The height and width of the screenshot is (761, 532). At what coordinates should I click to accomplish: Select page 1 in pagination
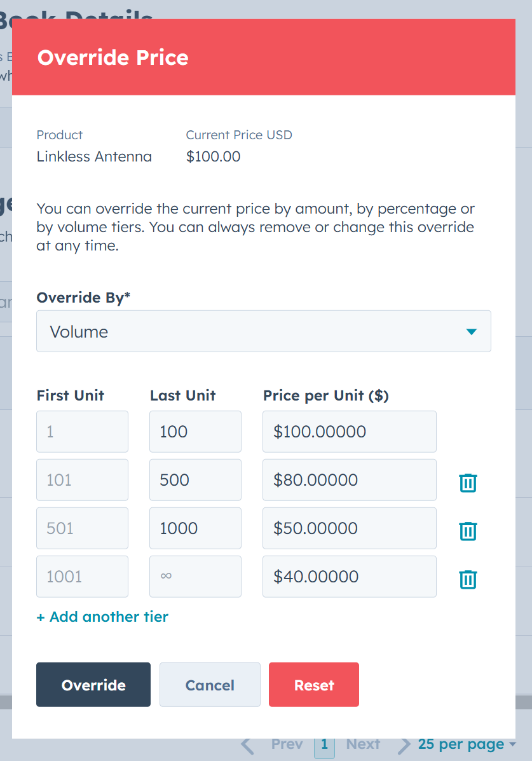click(324, 744)
